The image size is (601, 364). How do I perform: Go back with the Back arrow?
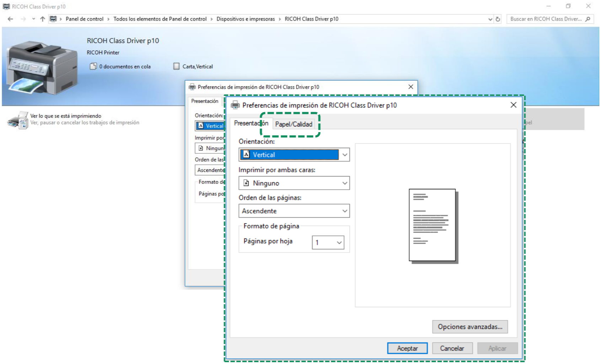point(10,19)
